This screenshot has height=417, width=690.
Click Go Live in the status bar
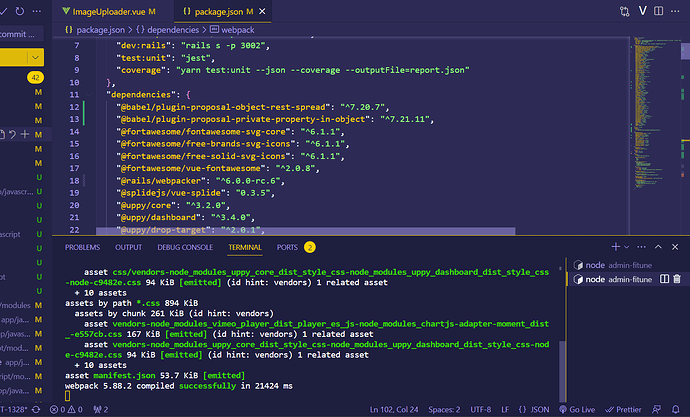point(577,410)
